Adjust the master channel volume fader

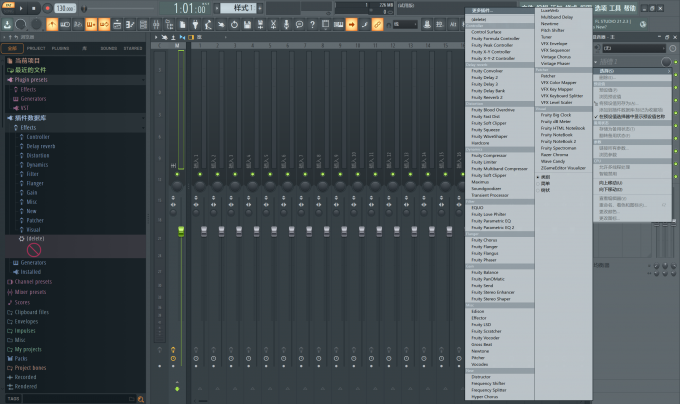(x=181, y=231)
